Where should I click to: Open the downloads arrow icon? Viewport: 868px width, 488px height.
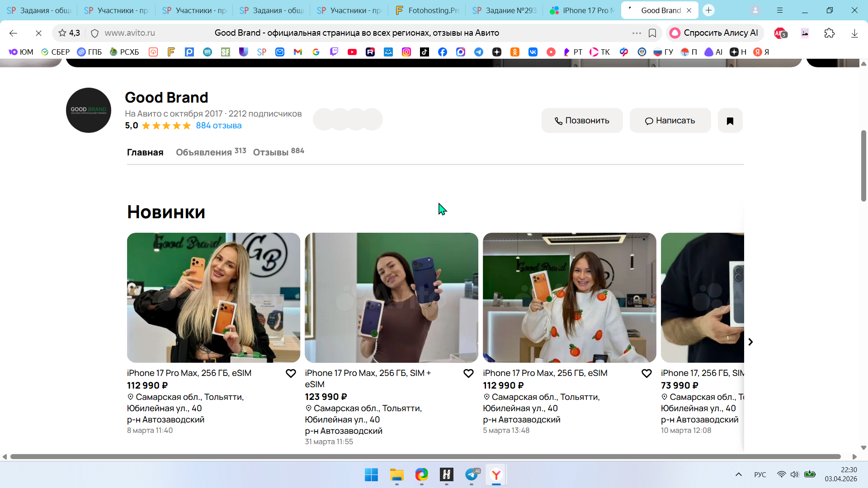(x=854, y=33)
